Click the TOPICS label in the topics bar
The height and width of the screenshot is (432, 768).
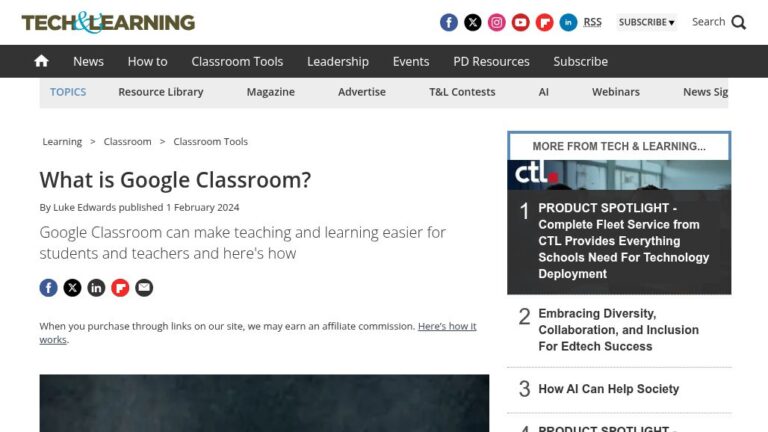coord(68,92)
